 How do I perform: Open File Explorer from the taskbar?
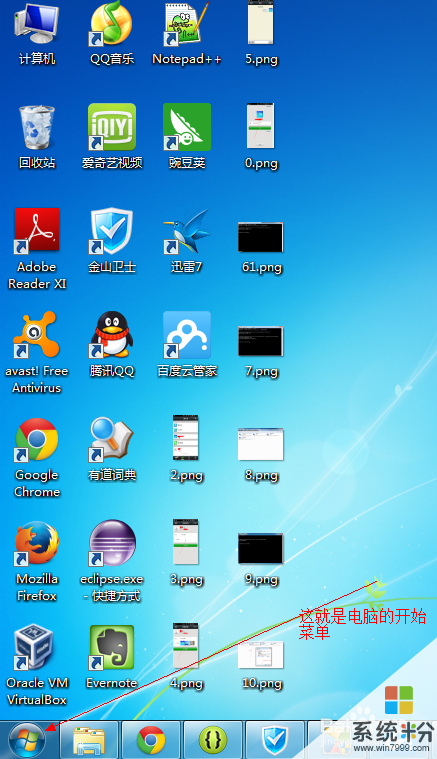[89, 740]
